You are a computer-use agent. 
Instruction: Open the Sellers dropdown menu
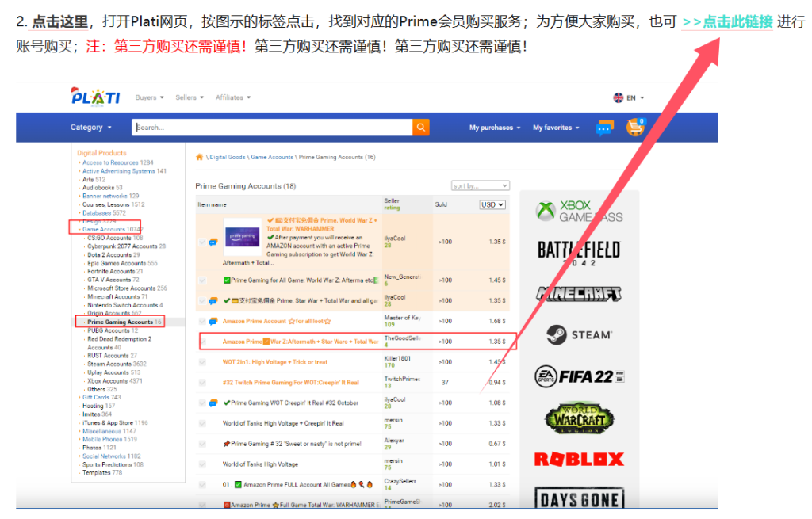pyautogui.click(x=190, y=97)
